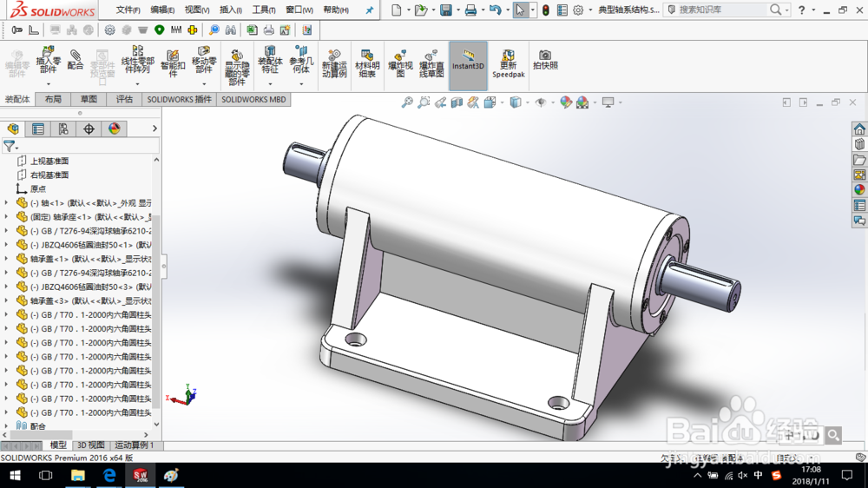Viewport: 868px width, 488px height.
Task: Open the Smart Fasteners (智能扣件) tool
Action: (173, 63)
